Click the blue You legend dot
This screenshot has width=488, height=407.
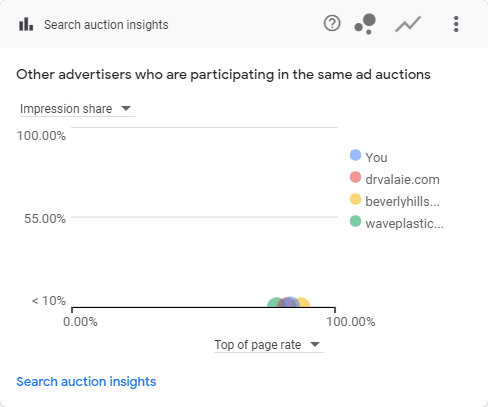355,155
